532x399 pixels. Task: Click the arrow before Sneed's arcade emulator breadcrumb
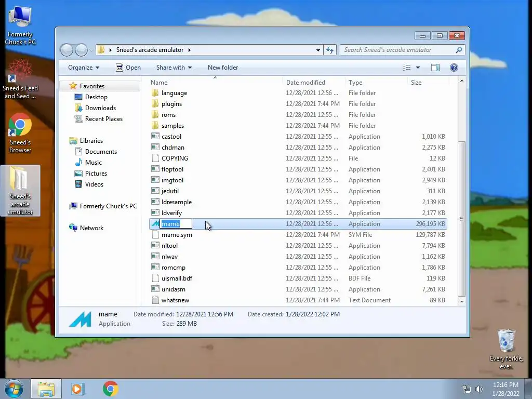pyautogui.click(x=110, y=50)
